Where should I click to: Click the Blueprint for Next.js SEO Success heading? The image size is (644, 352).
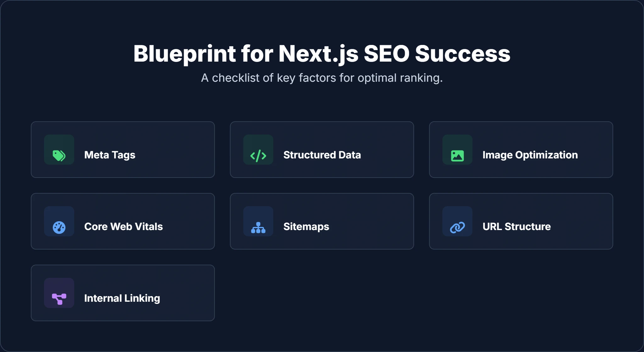pyautogui.click(x=322, y=54)
